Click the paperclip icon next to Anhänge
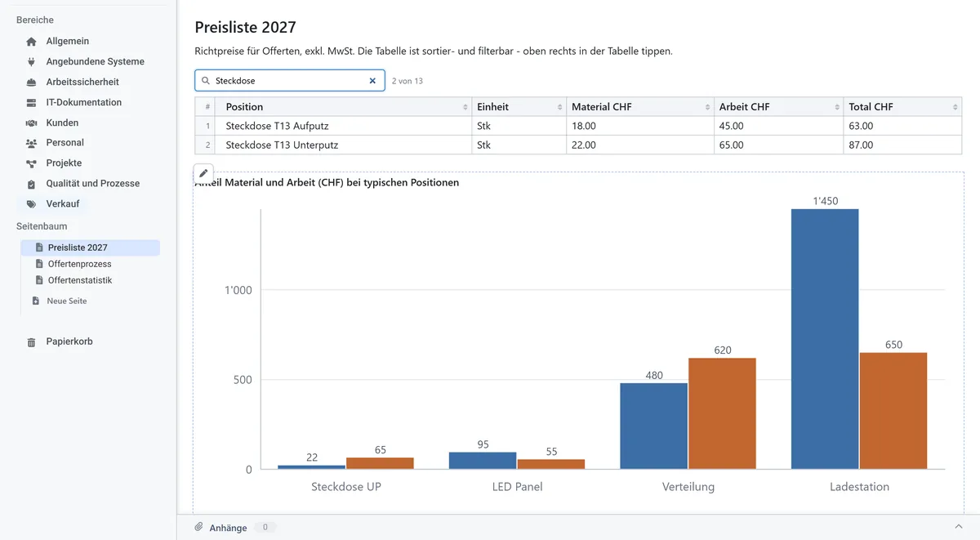980x540 pixels. click(198, 527)
